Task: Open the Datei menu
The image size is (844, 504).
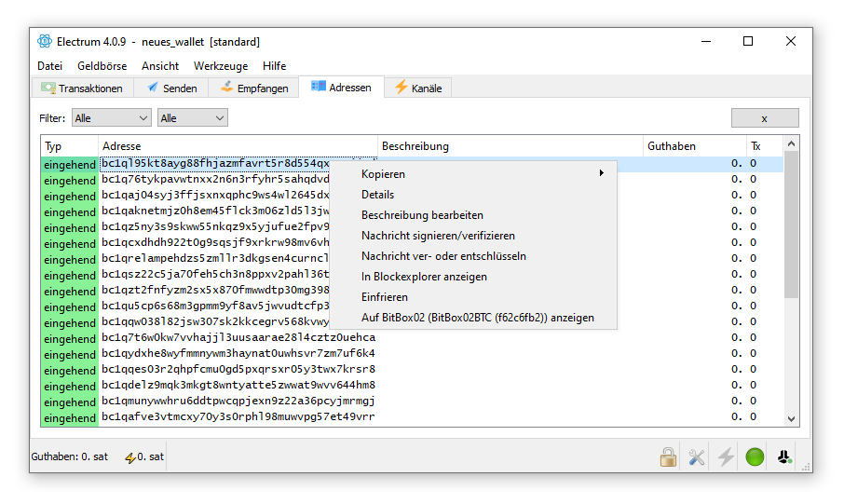Action: pyautogui.click(x=49, y=66)
